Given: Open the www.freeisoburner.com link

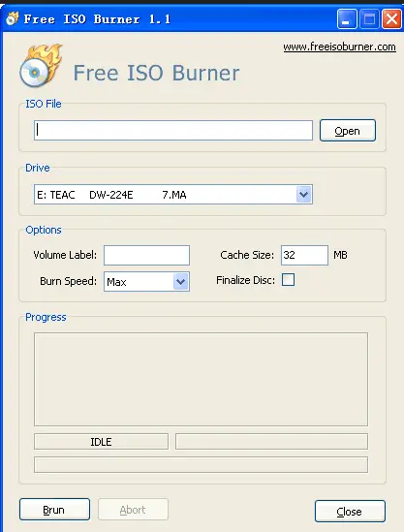Looking at the screenshot, I should pos(339,47).
